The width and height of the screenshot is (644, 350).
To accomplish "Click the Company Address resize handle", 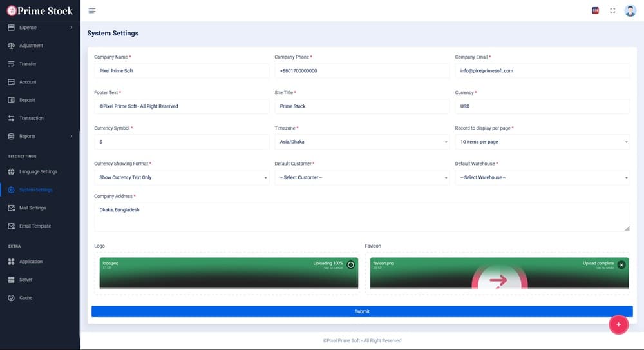I will [627, 228].
